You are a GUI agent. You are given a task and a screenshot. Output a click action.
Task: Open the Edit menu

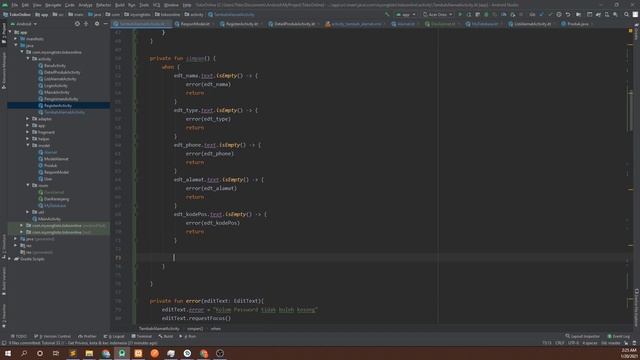tap(25, 5)
